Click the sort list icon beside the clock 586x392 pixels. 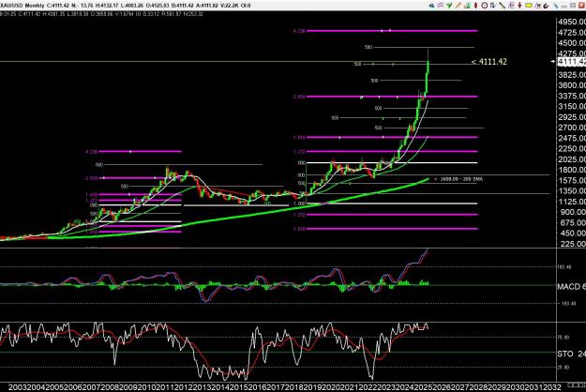point(493,6)
